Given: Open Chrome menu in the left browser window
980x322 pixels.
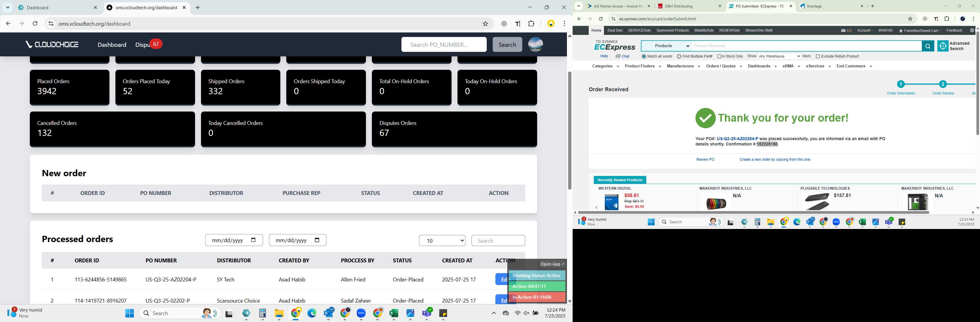Looking at the screenshot, I should coord(564,24).
